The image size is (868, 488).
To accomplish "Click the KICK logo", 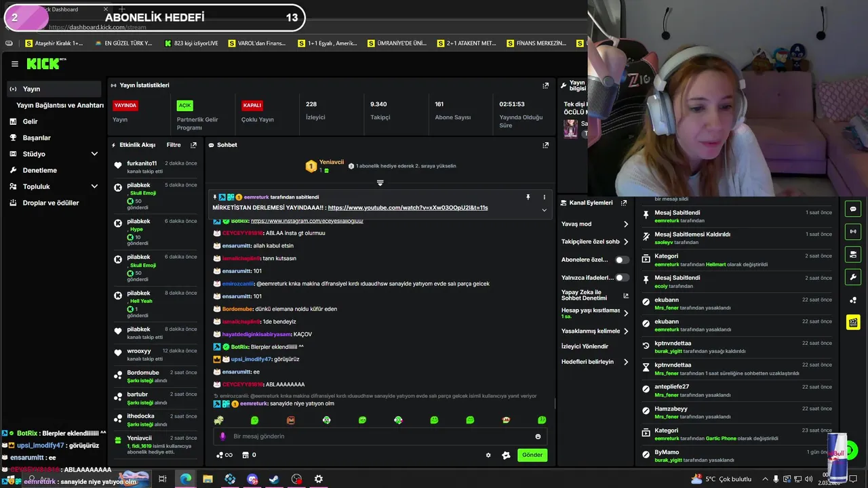I will coord(46,64).
